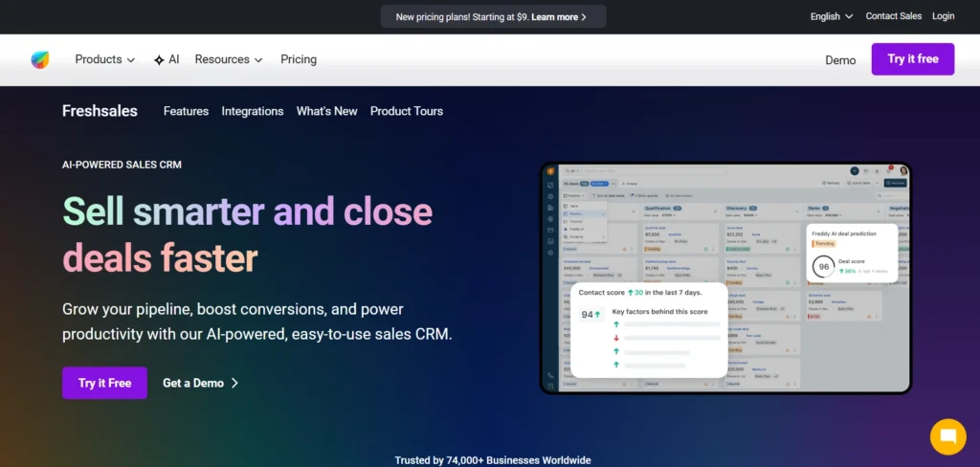
Task: Click Contact Sales link
Action: tap(893, 16)
